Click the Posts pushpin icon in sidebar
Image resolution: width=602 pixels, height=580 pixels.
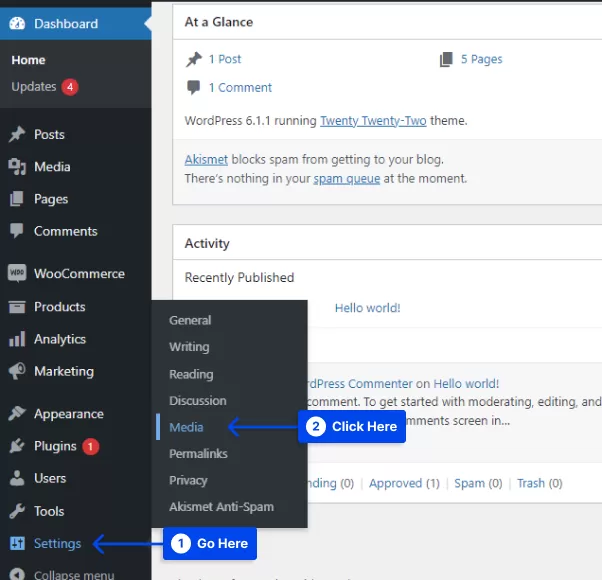coord(17,135)
